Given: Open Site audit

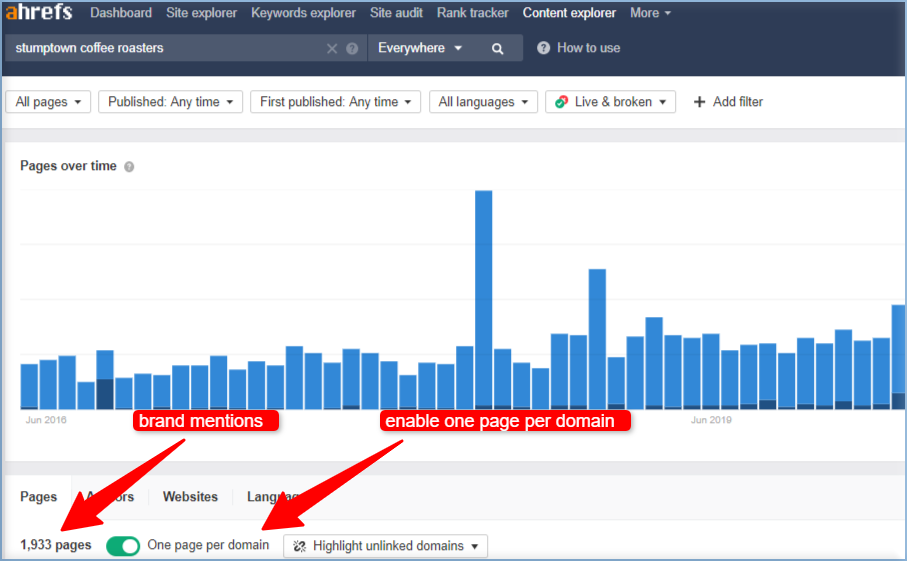Looking at the screenshot, I should coord(396,13).
